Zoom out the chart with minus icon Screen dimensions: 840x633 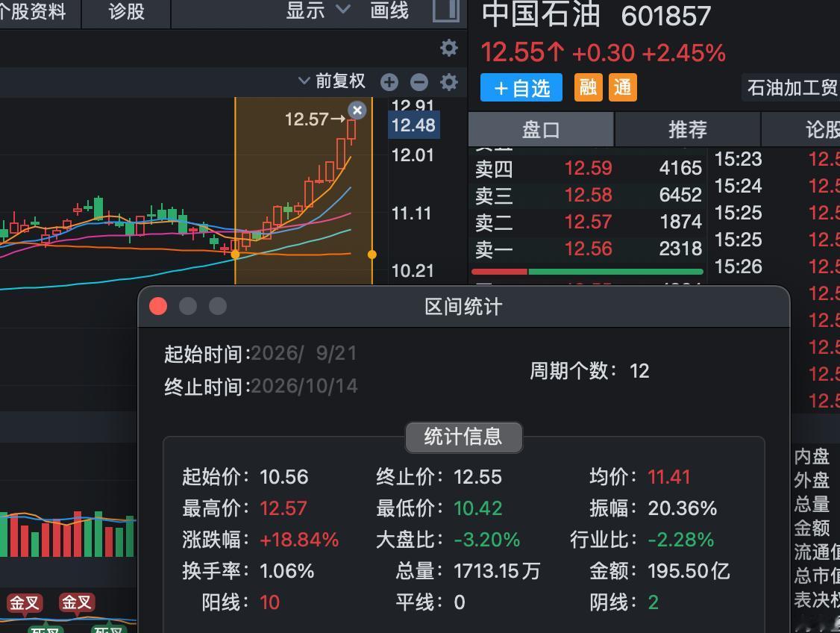pos(419,83)
